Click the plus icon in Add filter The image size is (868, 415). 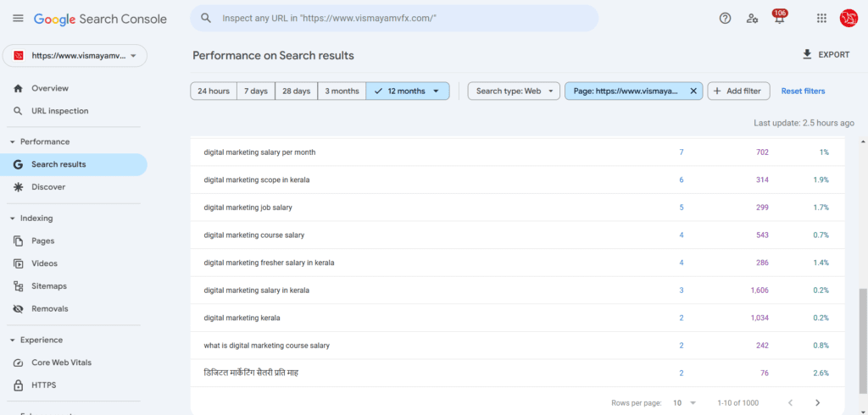[x=717, y=91]
